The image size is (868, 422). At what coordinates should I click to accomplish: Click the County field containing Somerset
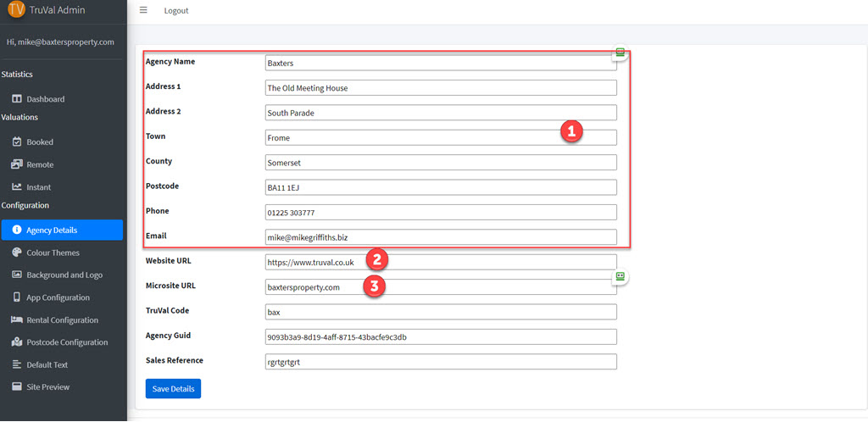[x=441, y=163]
